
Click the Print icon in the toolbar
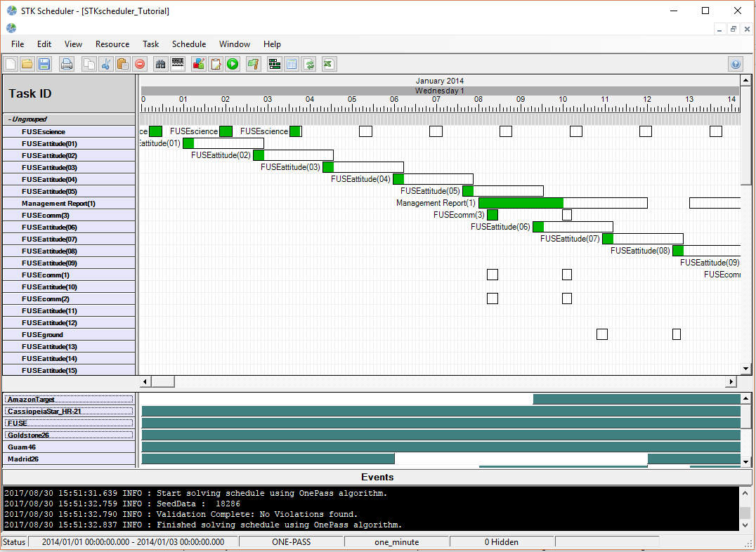66,64
